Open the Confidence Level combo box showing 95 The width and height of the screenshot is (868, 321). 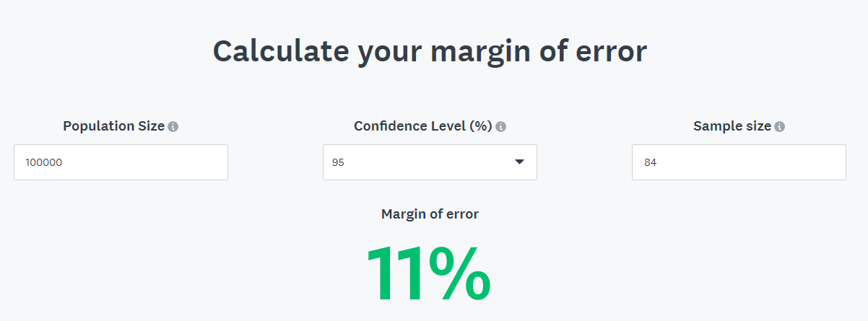430,162
